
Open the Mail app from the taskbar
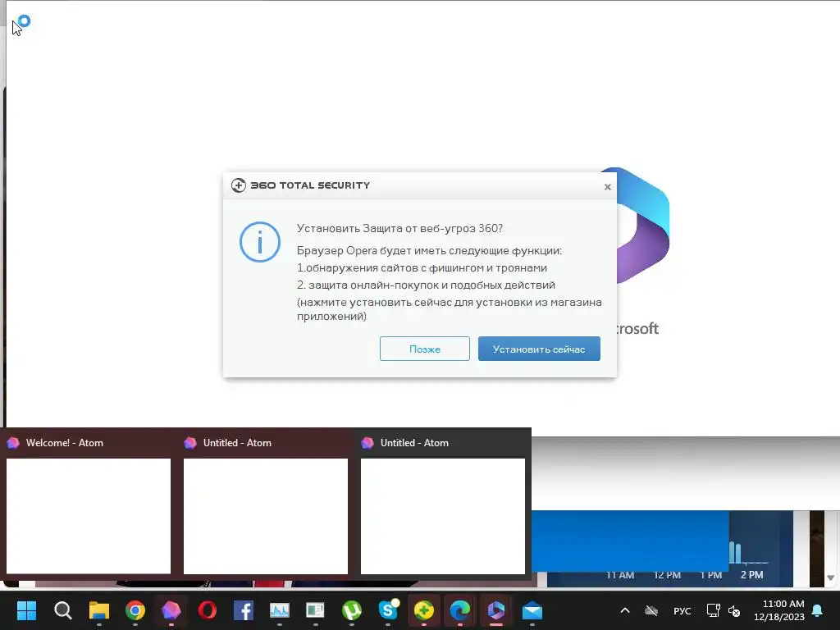(x=532, y=610)
